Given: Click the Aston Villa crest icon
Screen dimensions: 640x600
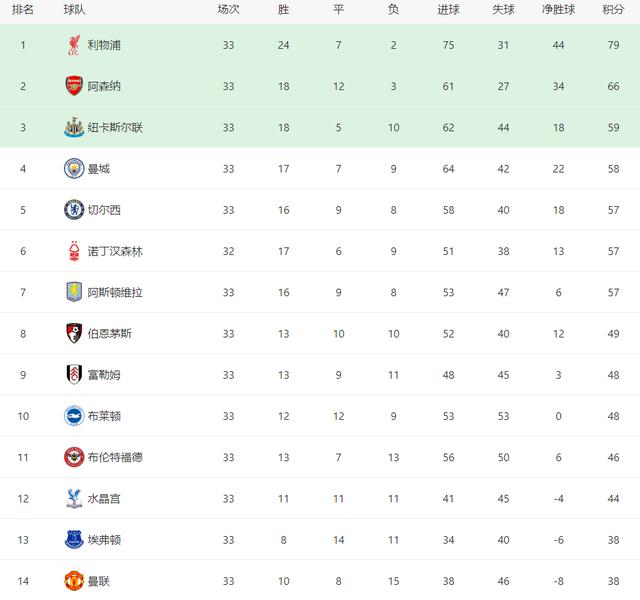Looking at the screenshot, I should pos(73,292).
